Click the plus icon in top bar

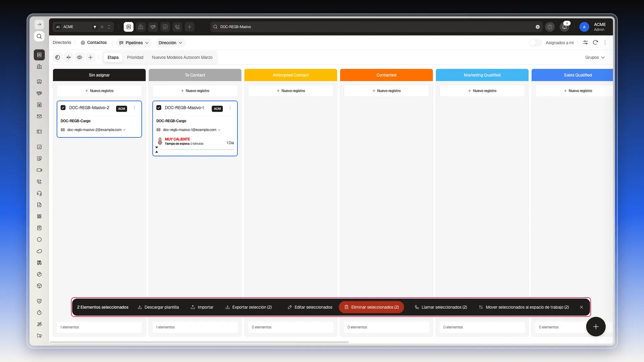[190, 27]
